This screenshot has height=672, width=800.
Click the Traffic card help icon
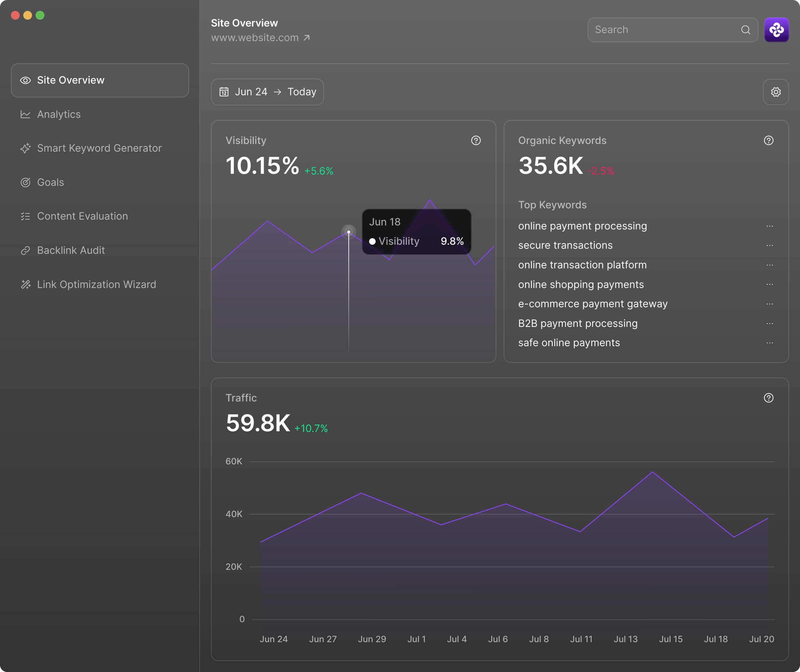tap(768, 398)
